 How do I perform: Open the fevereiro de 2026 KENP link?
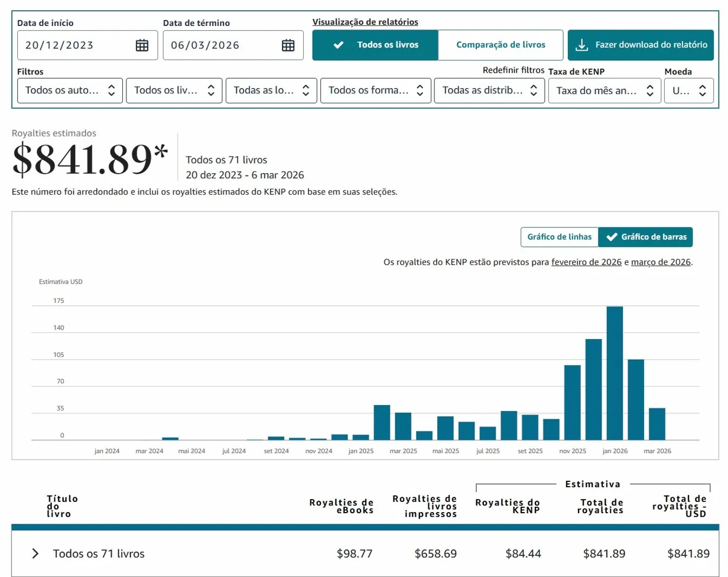586,262
